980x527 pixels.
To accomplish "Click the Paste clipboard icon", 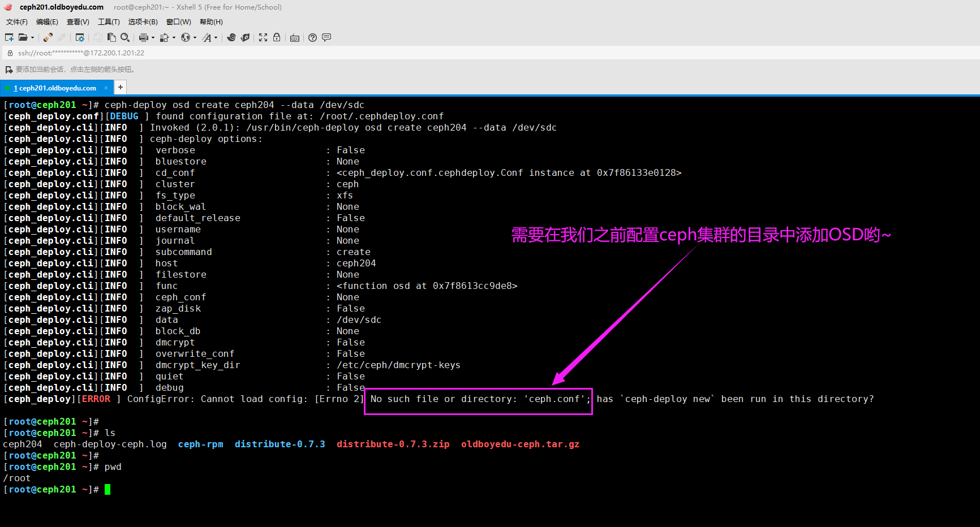I will (111, 37).
